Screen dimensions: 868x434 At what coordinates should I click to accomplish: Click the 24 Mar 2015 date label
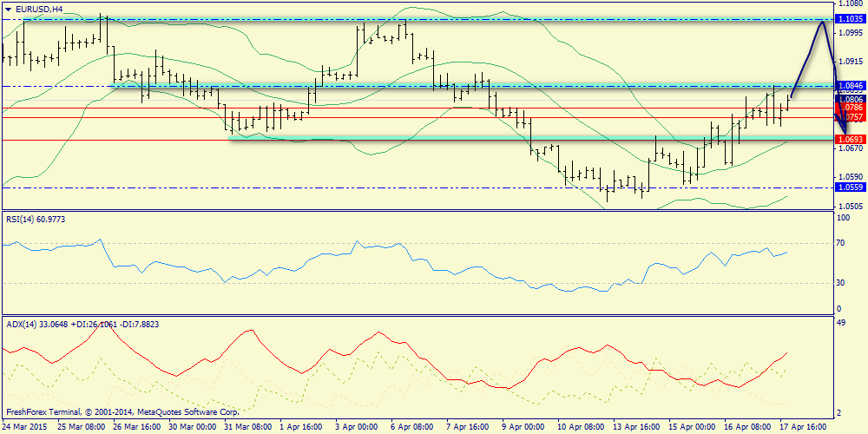(x=25, y=427)
